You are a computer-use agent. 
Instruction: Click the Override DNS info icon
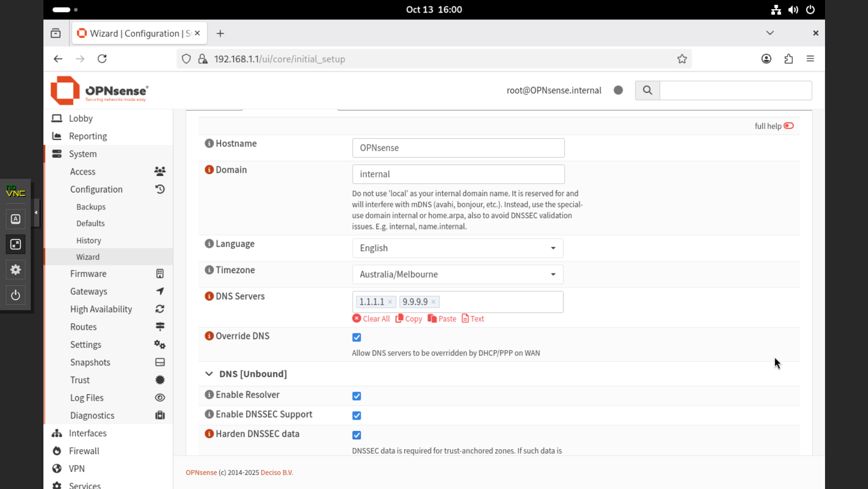pos(209,336)
